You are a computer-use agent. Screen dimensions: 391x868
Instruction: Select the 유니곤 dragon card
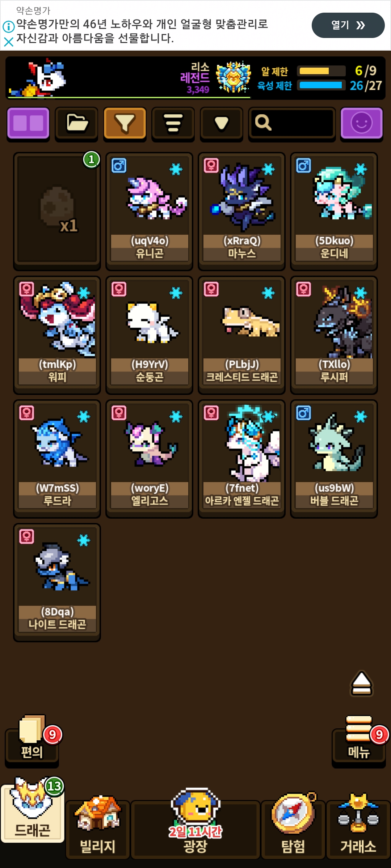pos(150,211)
